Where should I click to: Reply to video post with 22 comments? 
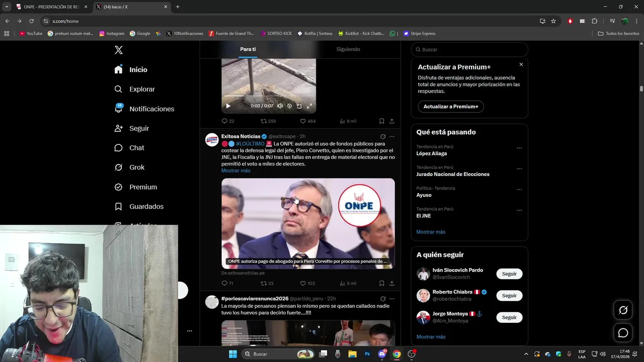(x=228, y=121)
